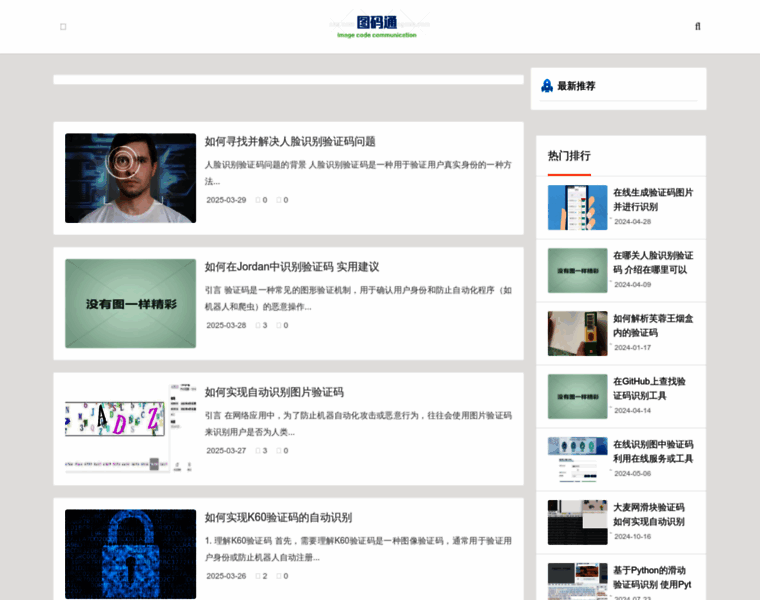Open article 如何在Jordan中识别验证码 实用建议
Viewport: 760px width, 600px height.
click(292, 267)
